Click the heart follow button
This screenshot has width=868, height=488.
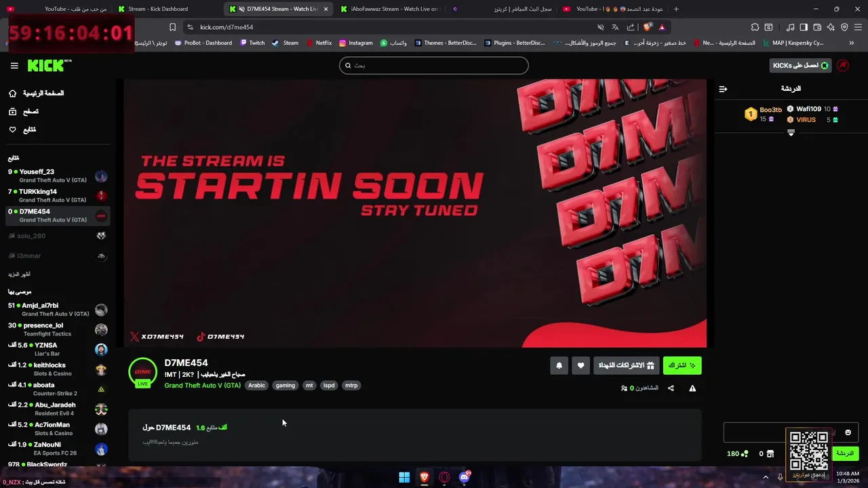580,365
